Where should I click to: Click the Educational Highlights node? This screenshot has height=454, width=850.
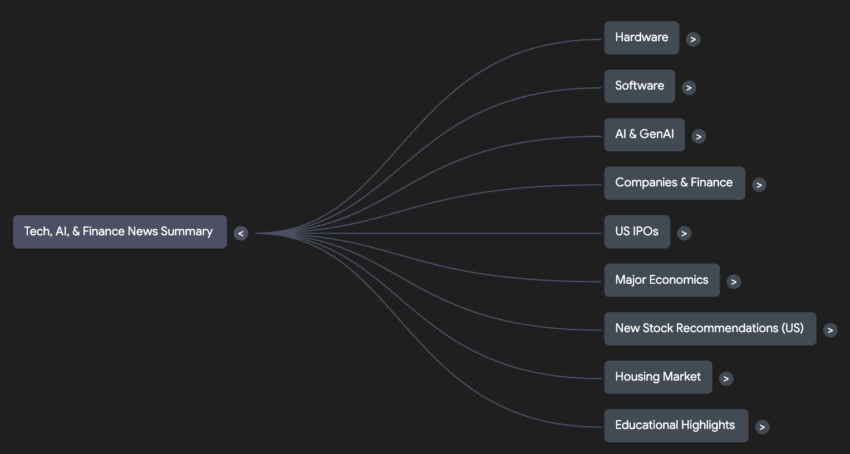675,425
